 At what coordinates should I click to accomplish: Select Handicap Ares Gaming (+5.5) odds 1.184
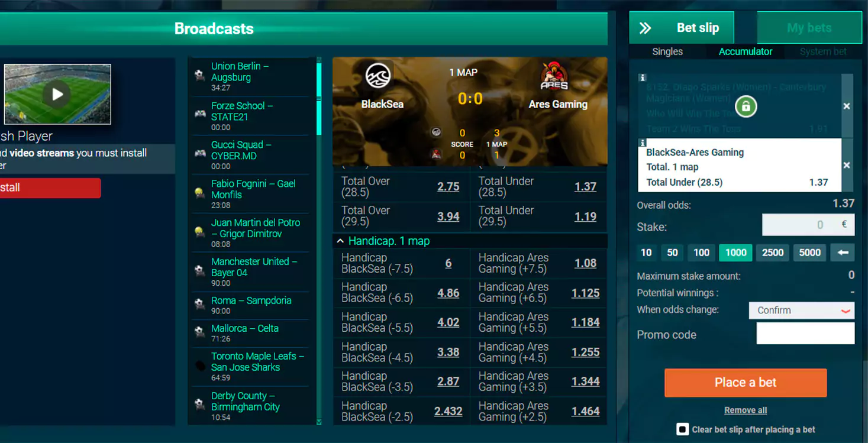tap(585, 322)
